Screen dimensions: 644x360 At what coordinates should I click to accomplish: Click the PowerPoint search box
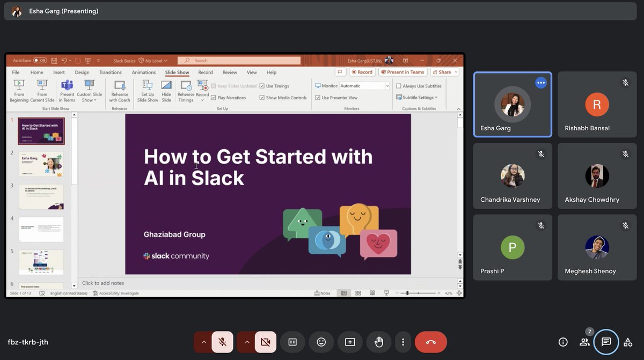click(x=239, y=61)
